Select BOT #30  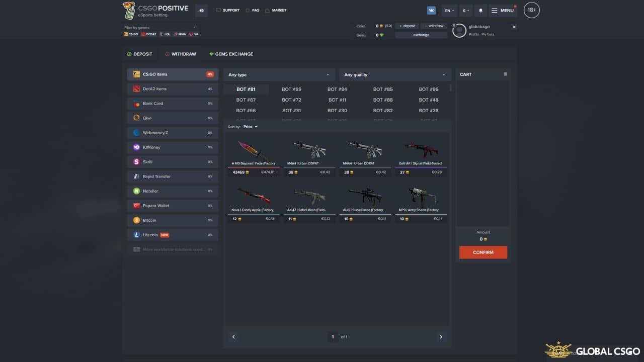337,111
